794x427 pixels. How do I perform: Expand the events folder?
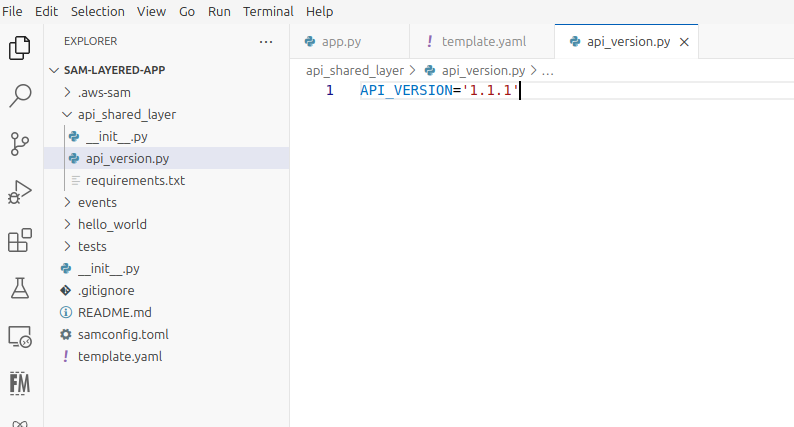(x=167, y=202)
